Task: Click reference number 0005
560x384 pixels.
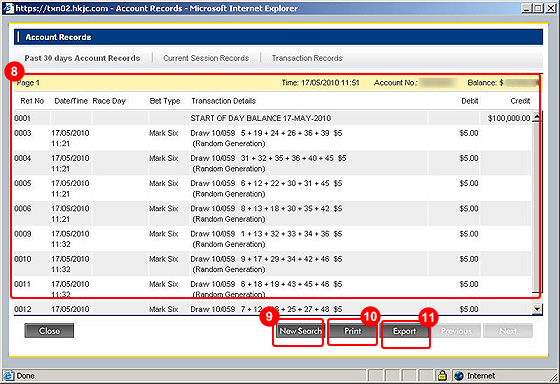Action: 22,183
